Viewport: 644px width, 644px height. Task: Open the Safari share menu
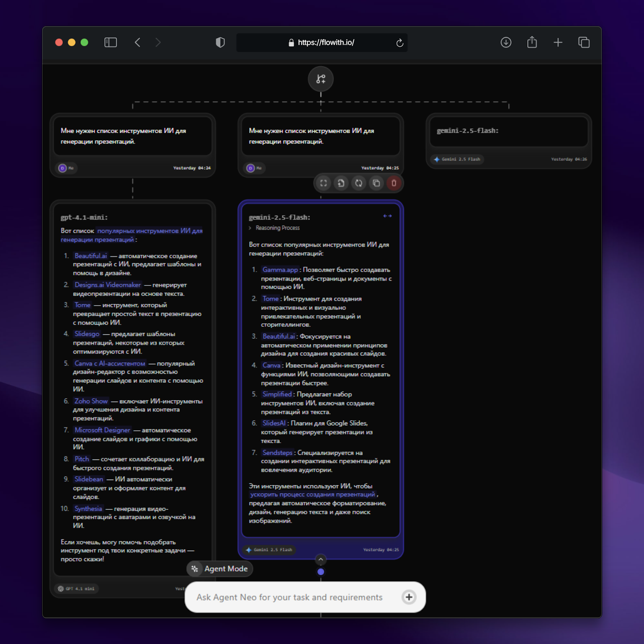[x=532, y=42]
